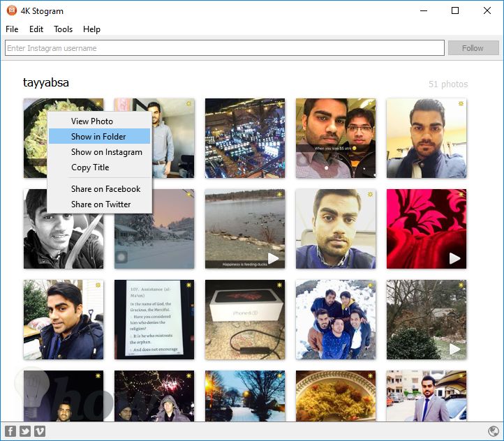This screenshot has height=441, width=504.
Task: Select Share on Facebook menu entry
Action: click(99, 189)
